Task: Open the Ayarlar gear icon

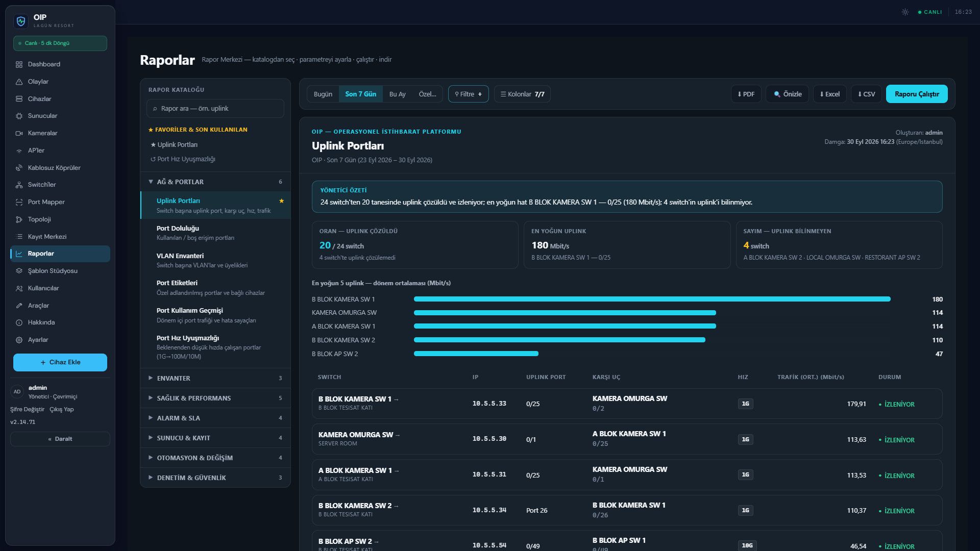Action: point(19,340)
